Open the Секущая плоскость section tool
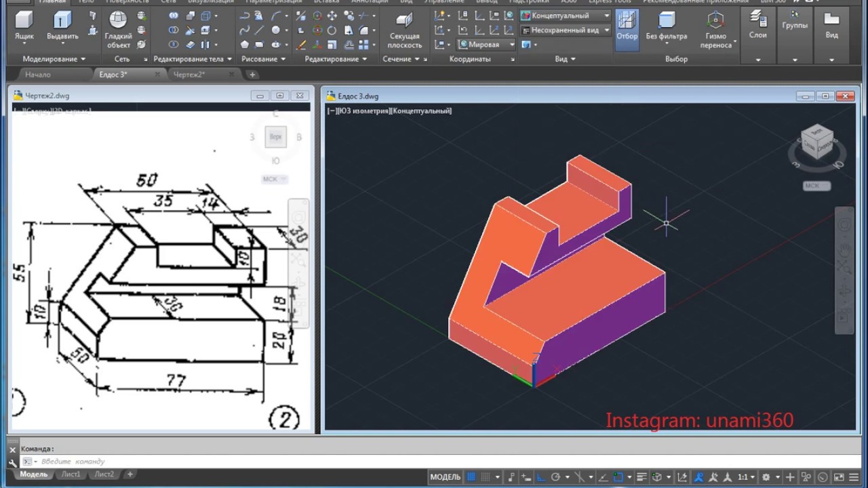Screen dimensions: 868x488 [405, 30]
